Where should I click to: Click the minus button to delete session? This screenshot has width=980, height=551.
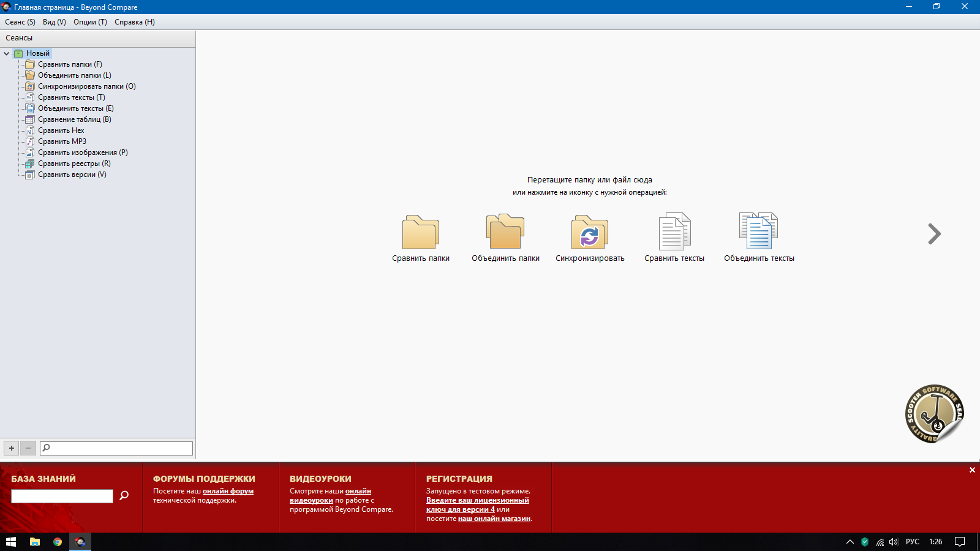(x=28, y=448)
